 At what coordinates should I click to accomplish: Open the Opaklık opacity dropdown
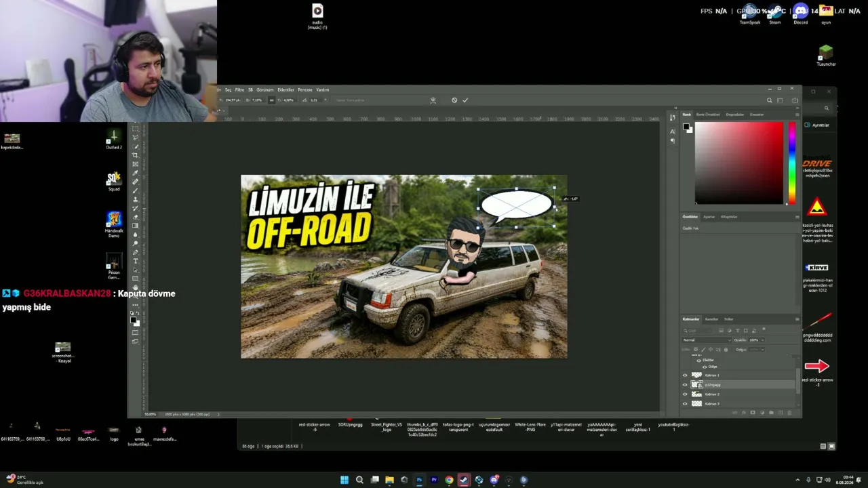(x=762, y=340)
